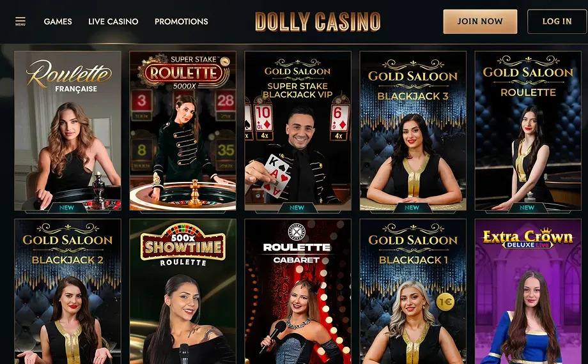
Task: Launch Gold Saloon Blackjack 1 table
Action: coord(413,291)
